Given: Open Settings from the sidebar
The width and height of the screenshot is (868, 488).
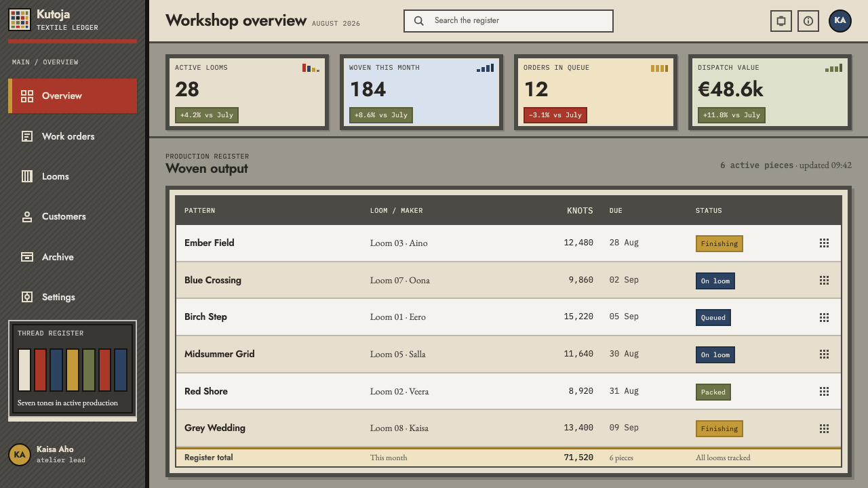Looking at the screenshot, I should 73,297.
